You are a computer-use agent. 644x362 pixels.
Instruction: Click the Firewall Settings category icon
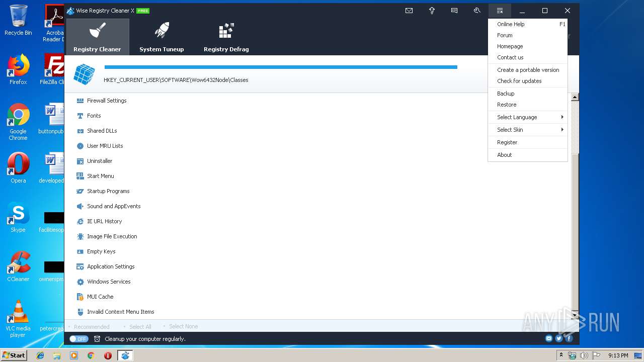coord(80,101)
